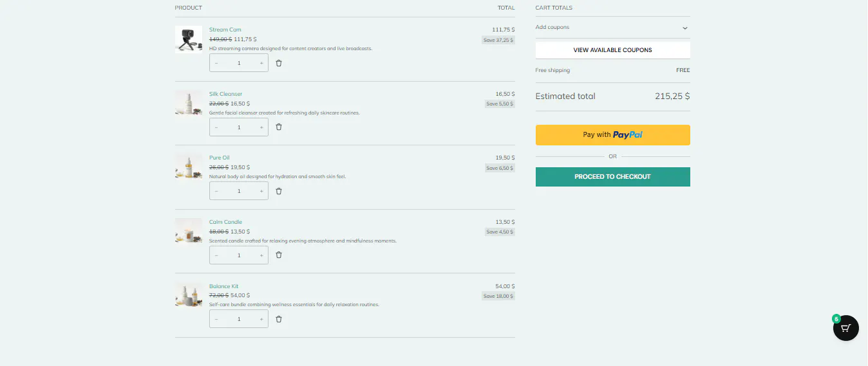Click the 'Save 6,50 $' badge
Viewport: 868px width, 366px height.
[500, 168]
